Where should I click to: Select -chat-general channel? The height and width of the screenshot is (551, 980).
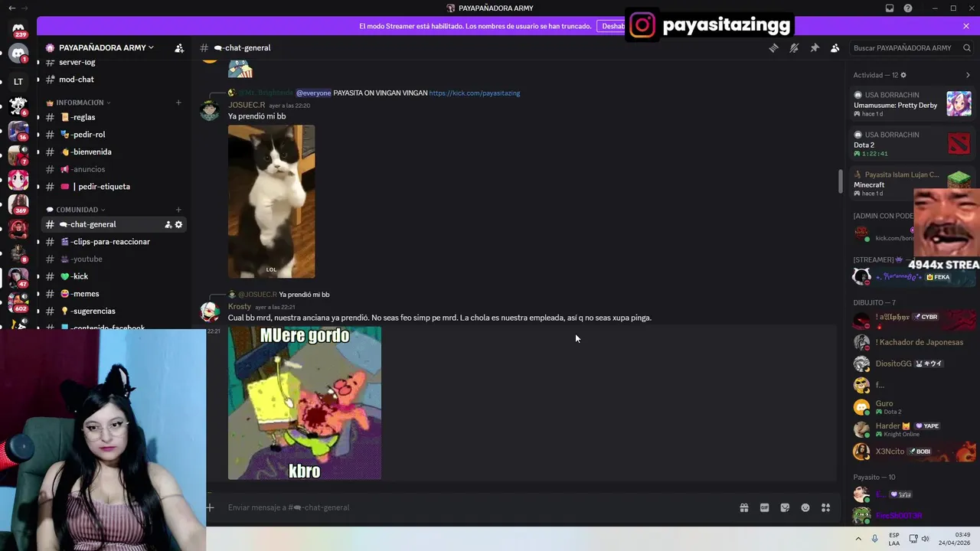coord(113,224)
